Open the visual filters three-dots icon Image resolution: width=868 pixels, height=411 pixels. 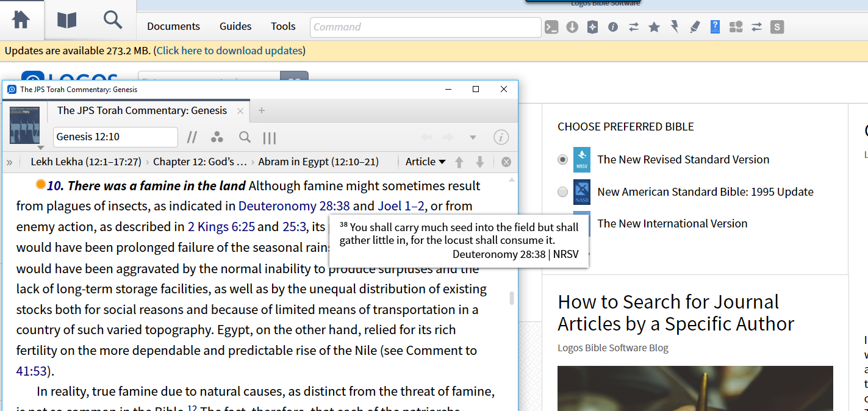click(217, 137)
